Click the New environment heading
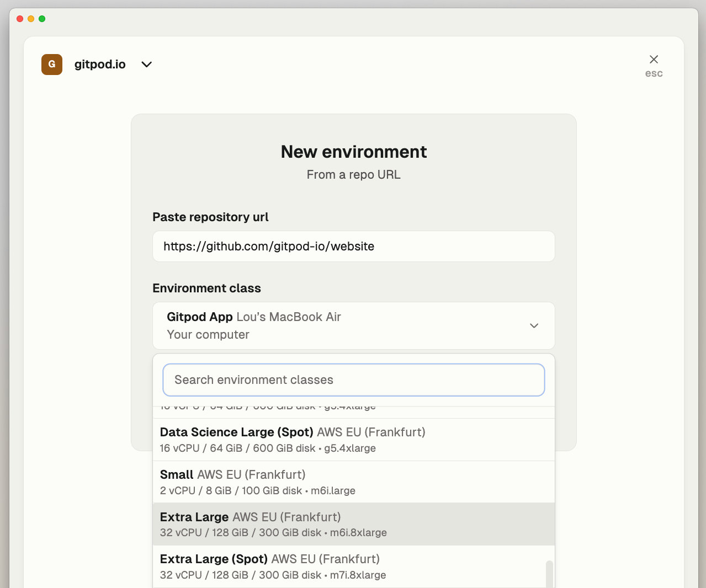This screenshot has height=588, width=706. [x=354, y=152]
